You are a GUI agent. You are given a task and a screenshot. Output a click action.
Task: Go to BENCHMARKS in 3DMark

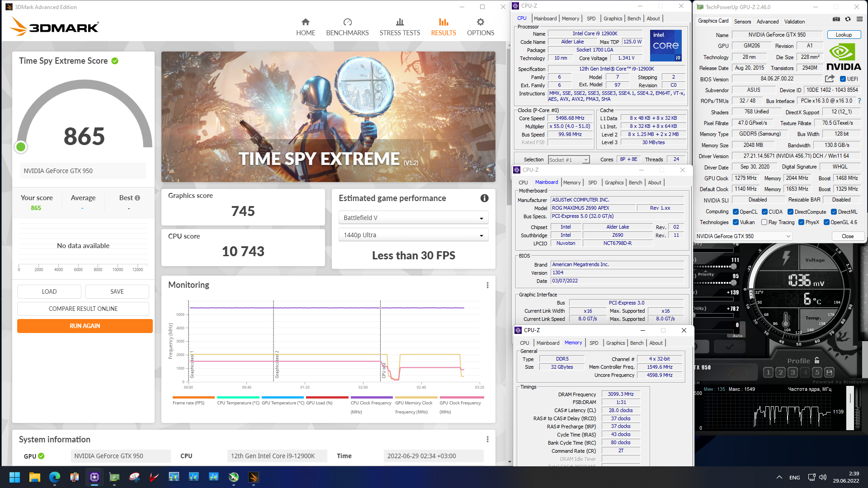pos(347,27)
